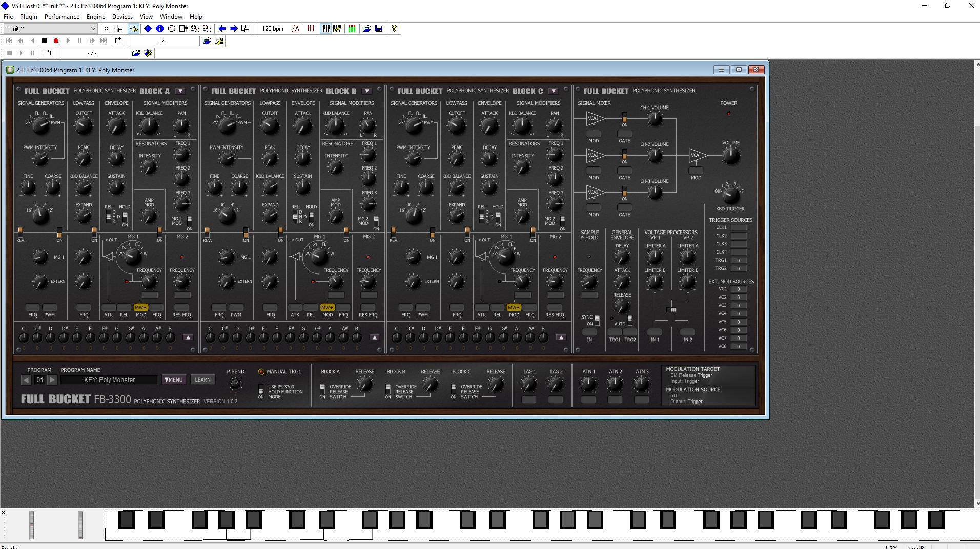Click the metronome icon beside 120 bpm

296,29
